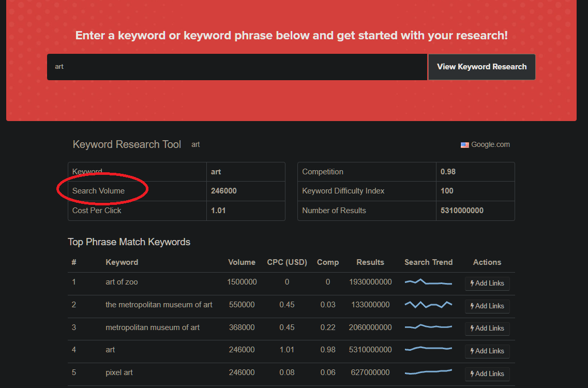Viewport: 588px width, 388px height.
Task: Click Search Volume value 246000 in summary
Action: pyautogui.click(x=224, y=190)
